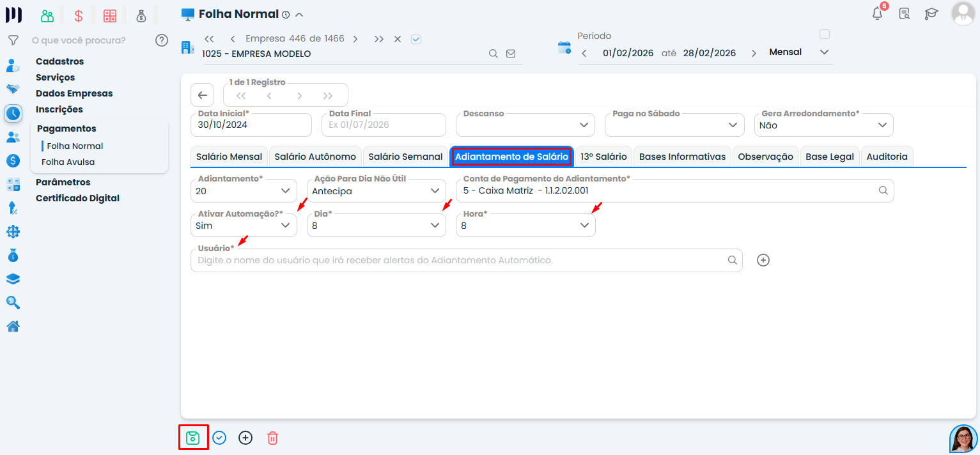Switch to Salário Mensal tab
The image size is (980, 455).
(229, 157)
